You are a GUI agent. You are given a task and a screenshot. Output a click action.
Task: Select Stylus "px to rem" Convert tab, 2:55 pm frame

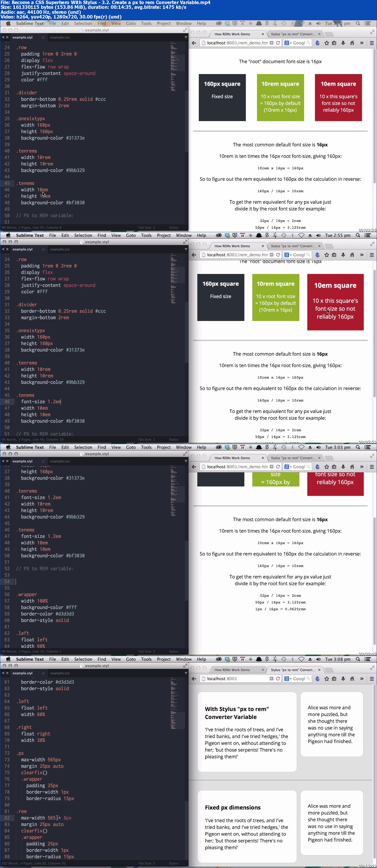[x=293, y=246]
